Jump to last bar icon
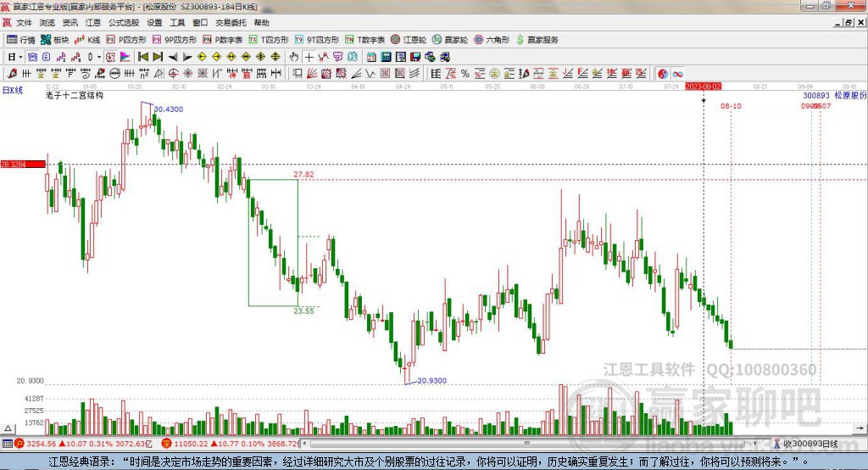The image size is (868, 470). pyautogui.click(x=159, y=57)
